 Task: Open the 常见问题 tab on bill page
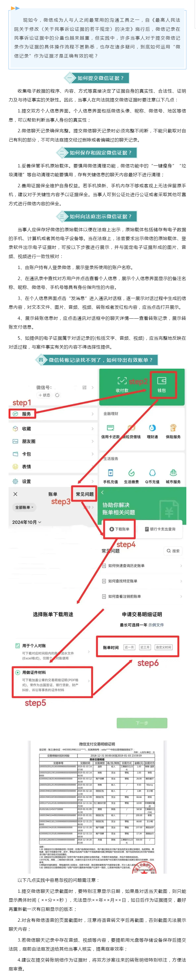85,494
